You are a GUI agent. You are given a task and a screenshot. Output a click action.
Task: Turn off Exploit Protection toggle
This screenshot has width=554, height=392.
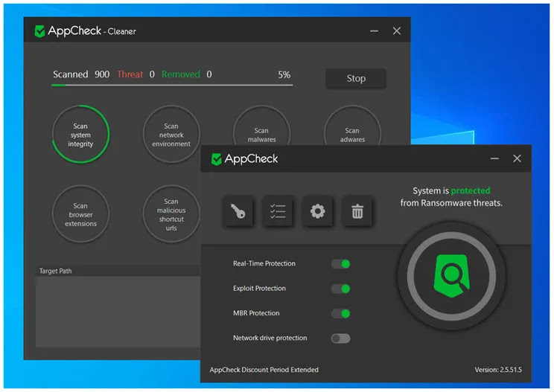coord(341,289)
